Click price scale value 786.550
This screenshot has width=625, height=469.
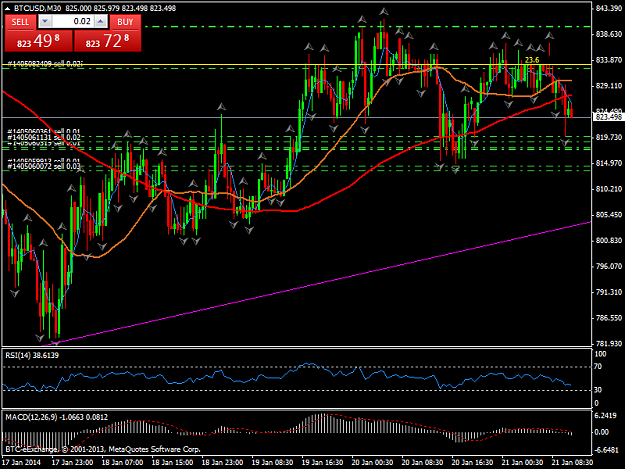608,318
